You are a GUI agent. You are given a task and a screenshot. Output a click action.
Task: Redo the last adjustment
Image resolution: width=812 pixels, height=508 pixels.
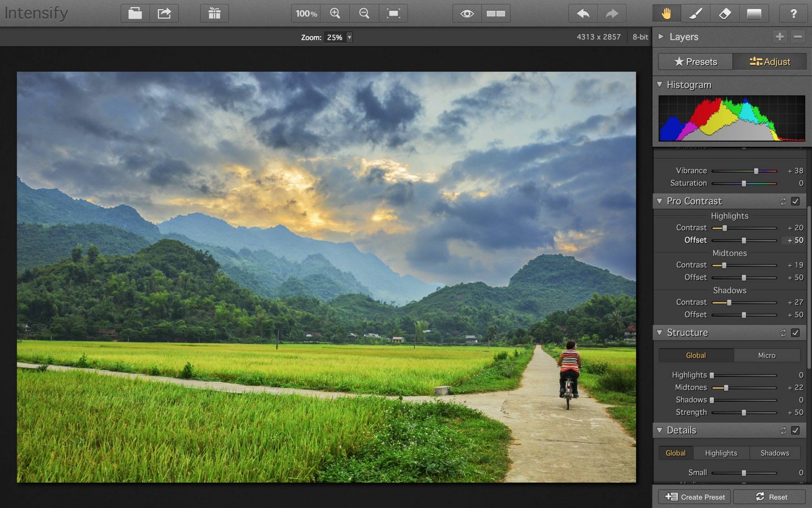click(x=612, y=13)
